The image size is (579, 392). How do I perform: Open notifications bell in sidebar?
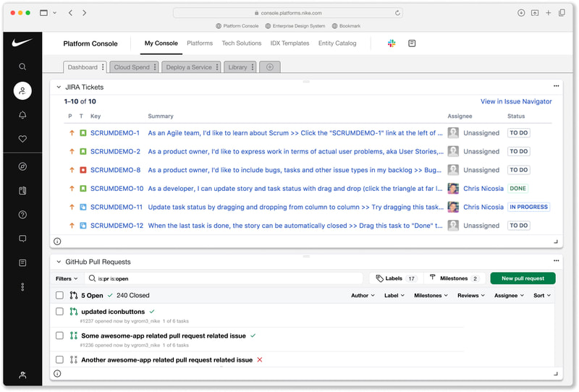22,115
